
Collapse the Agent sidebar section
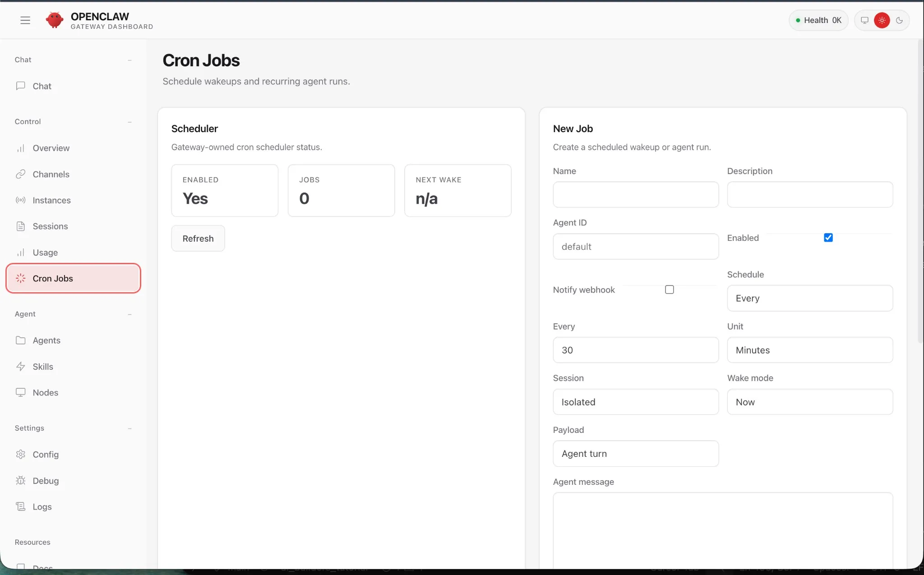[x=129, y=314]
